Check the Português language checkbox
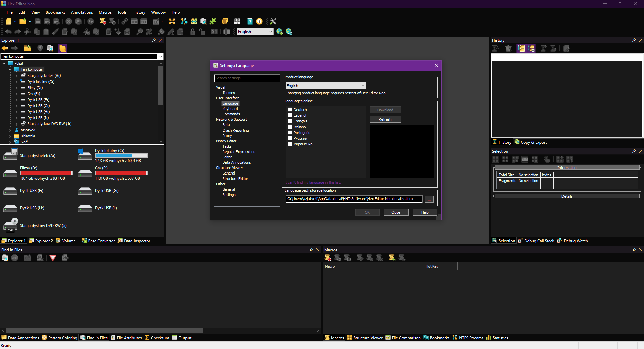This screenshot has width=644, height=349. pyautogui.click(x=290, y=133)
